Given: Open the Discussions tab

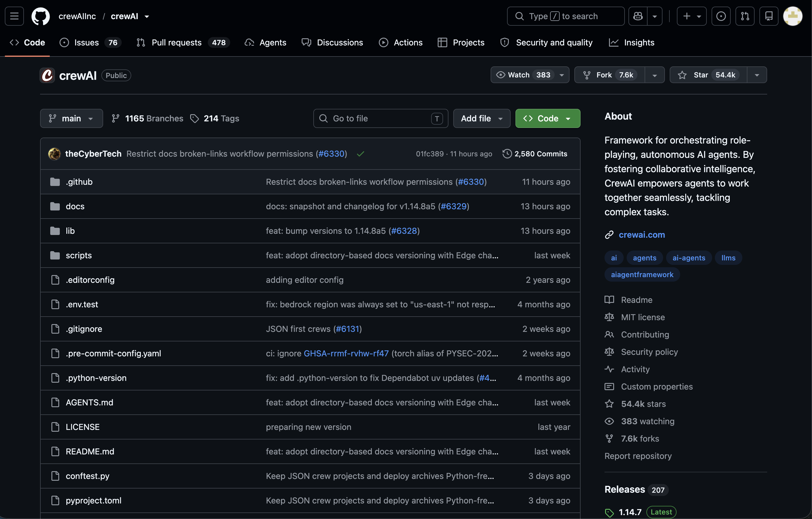Looking at the screenshot, I should pyautogui.click(x=332, y=42).
